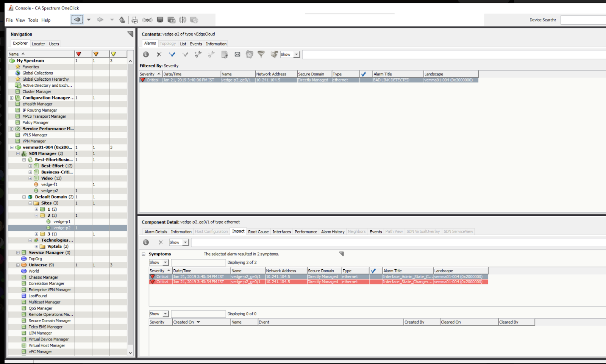Collapse the Default Domain tree node

24,197
